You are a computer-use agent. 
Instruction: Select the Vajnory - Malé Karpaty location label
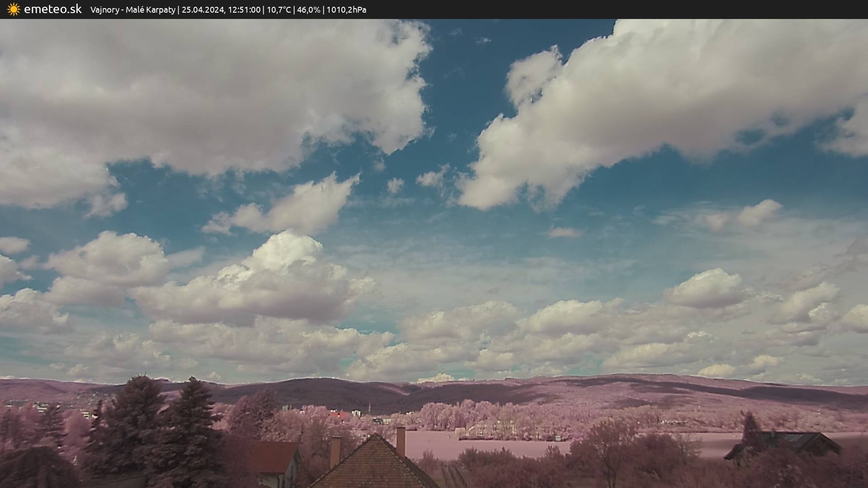tap(132, 9)
